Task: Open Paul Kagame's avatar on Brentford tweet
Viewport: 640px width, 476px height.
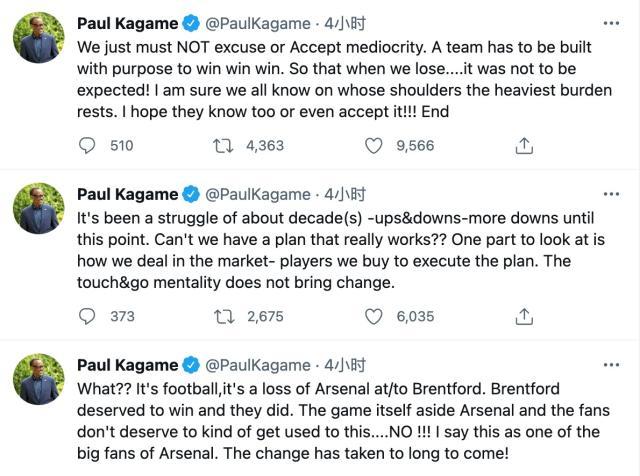Action: click(x=39, y=380)
